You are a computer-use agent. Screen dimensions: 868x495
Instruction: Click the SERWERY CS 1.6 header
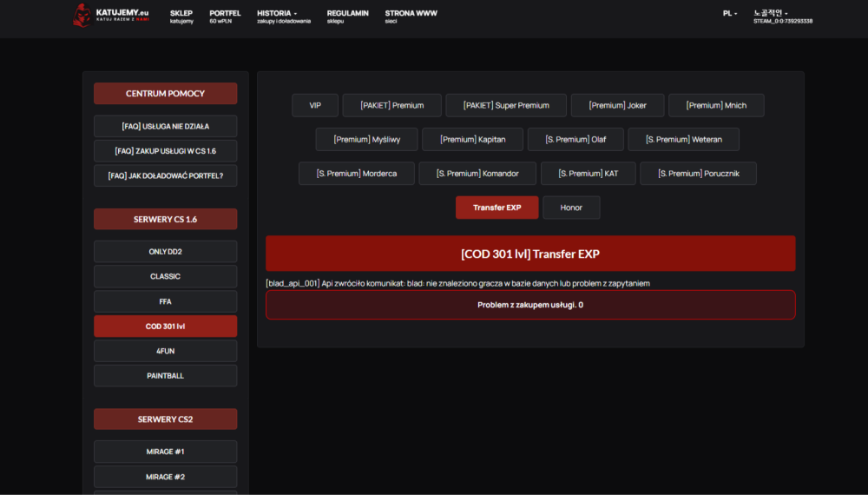pos(166,219)
